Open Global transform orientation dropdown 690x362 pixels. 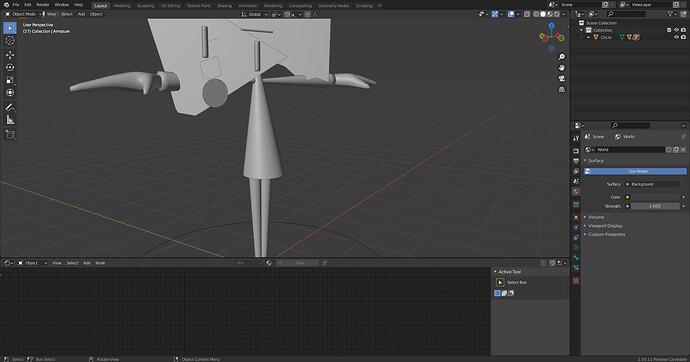[254, 14]
